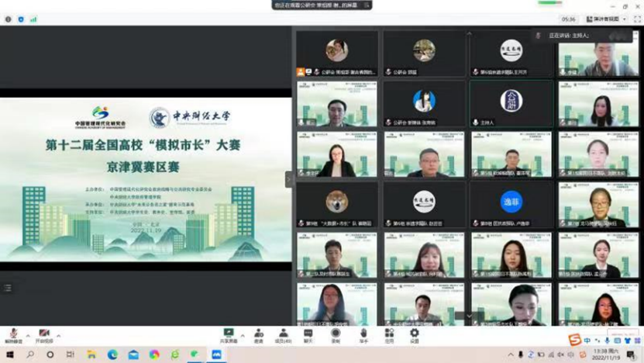
Task: Click the Share Screen icon
Action: 229,334
